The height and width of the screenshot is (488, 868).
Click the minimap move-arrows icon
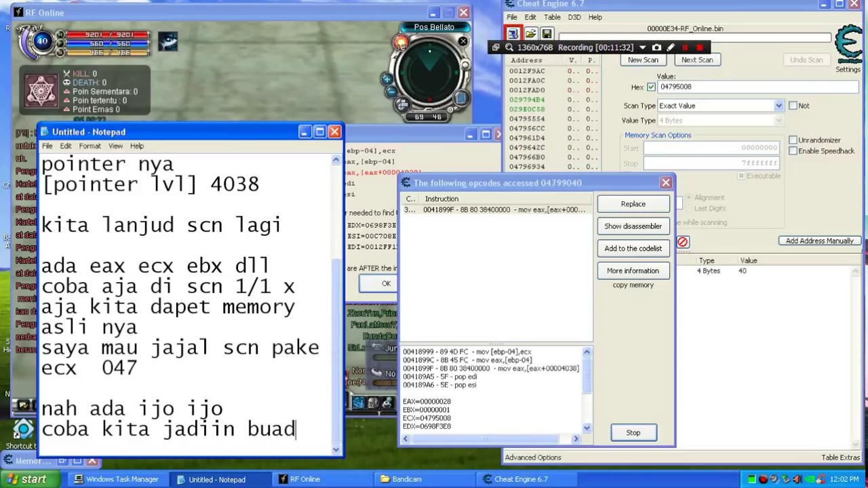click(x=402, y=104)
